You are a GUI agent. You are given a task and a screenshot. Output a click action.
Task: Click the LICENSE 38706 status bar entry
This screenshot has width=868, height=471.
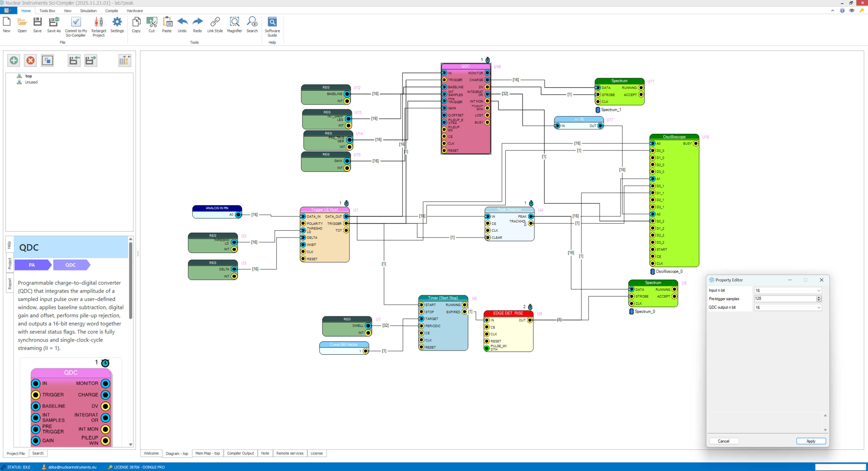click(136, 467)
